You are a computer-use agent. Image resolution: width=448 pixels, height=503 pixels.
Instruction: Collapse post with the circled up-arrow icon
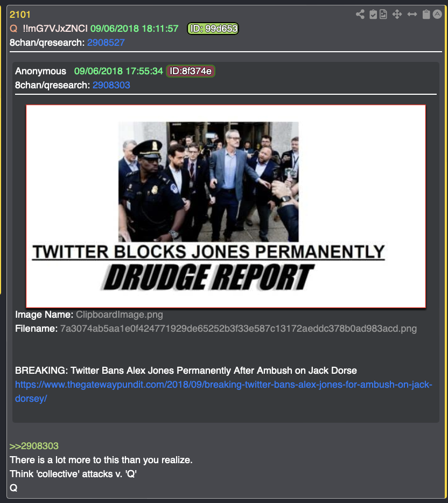437,14
